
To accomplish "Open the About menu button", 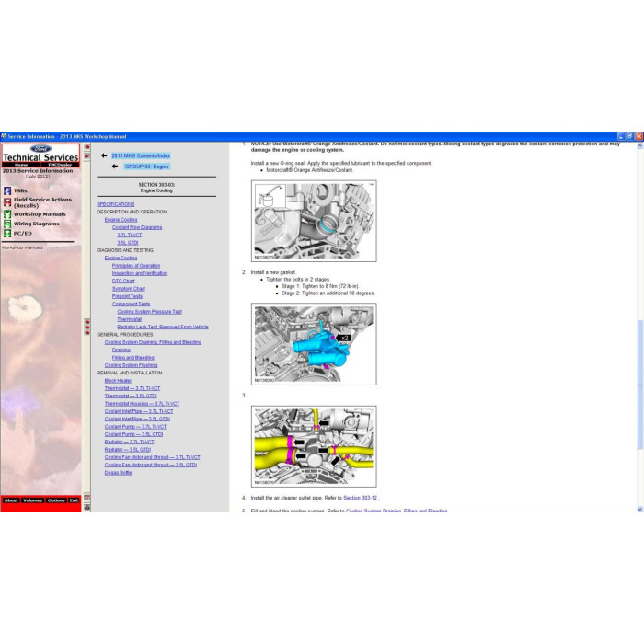I will 11,500.
